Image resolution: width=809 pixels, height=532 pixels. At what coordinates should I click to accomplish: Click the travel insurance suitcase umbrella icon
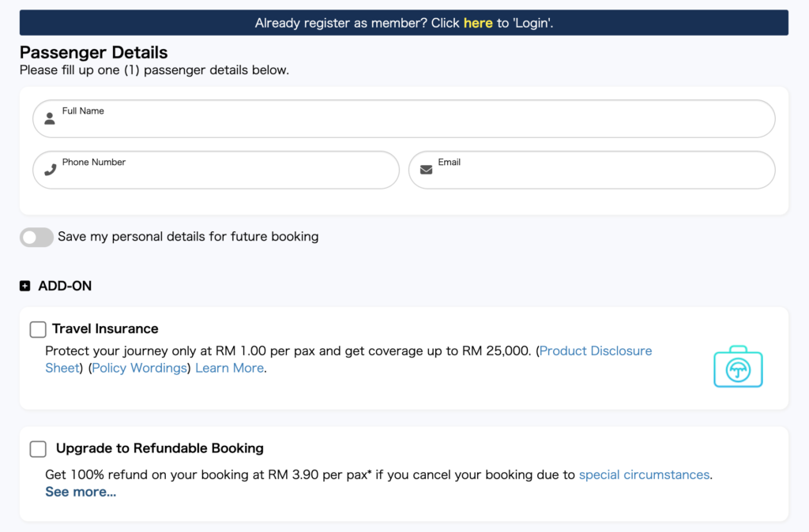(738, 367)
